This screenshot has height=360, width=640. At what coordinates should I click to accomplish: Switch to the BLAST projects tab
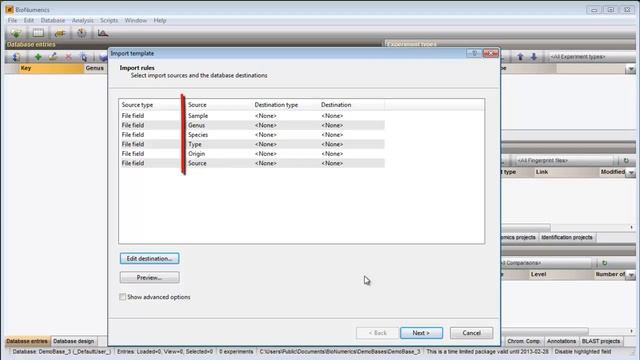pos(601,341)
